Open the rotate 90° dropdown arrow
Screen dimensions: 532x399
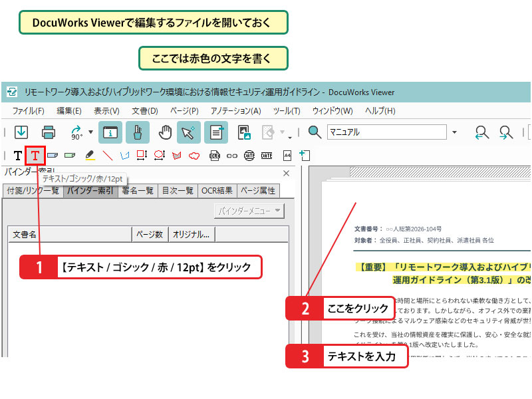[x=90, y=132]
